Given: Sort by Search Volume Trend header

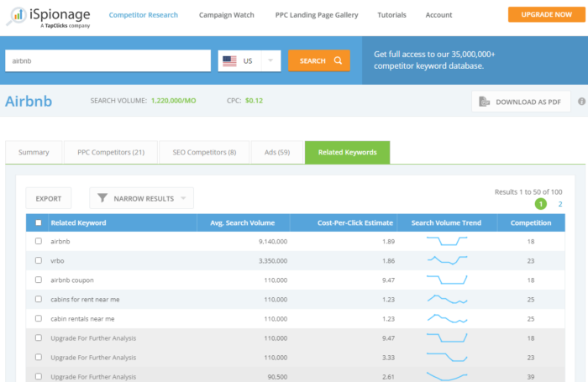Looking at the screenshot, I should 446,222.
